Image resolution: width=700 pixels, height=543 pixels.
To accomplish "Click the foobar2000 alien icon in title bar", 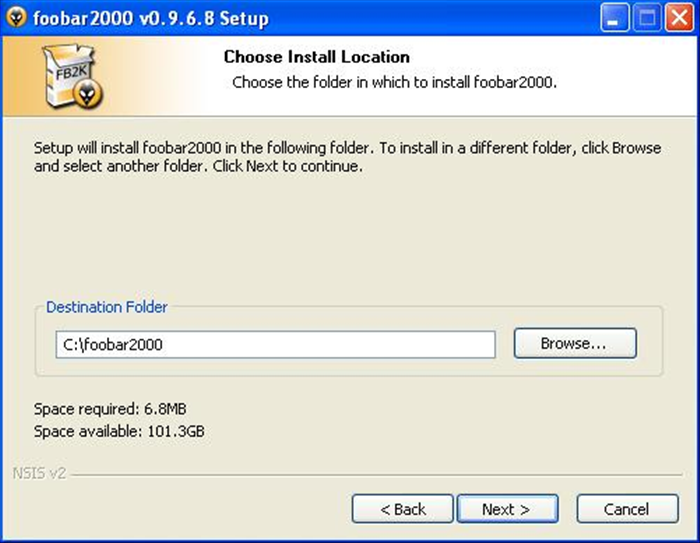I will (17, 17).
